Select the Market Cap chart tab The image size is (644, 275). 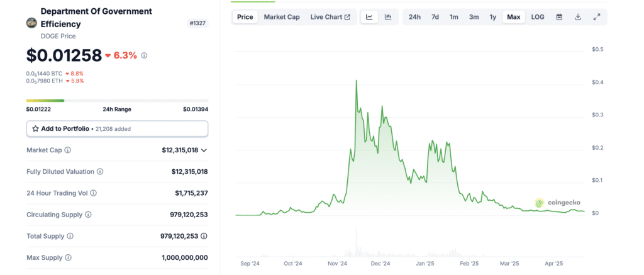(282, 17)
